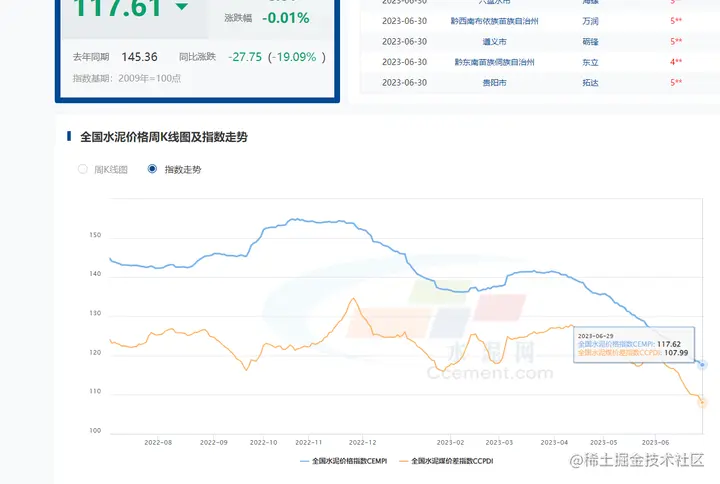Image resolution: width=720 pixels, height=484 pixels.
Task: Click the 5** price in 拓达 row
Action: tap(676, 83)
